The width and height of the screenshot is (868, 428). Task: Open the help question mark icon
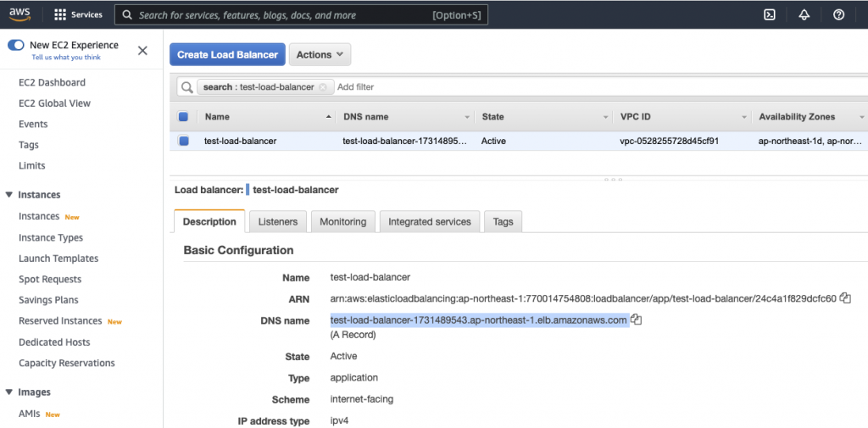[838, 15]
